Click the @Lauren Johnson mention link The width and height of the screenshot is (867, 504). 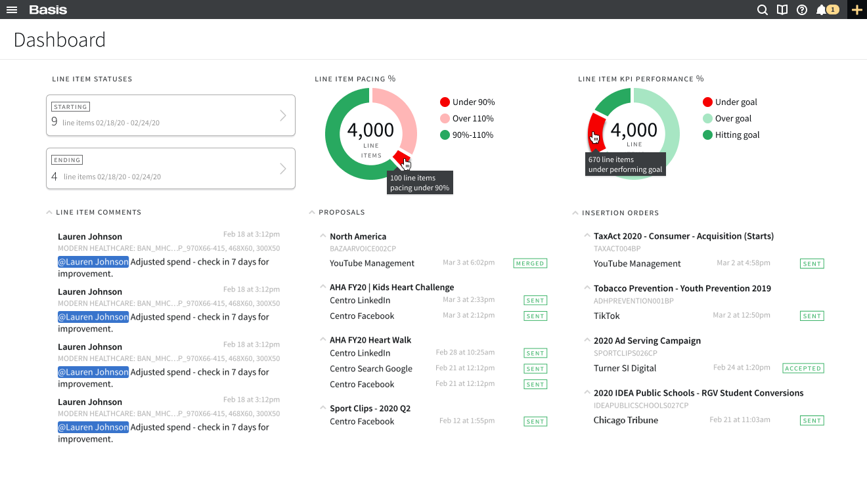(93, 261)
